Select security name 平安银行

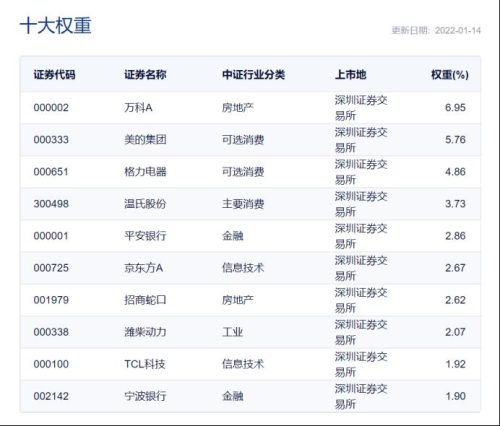click(x=145, y=236)
